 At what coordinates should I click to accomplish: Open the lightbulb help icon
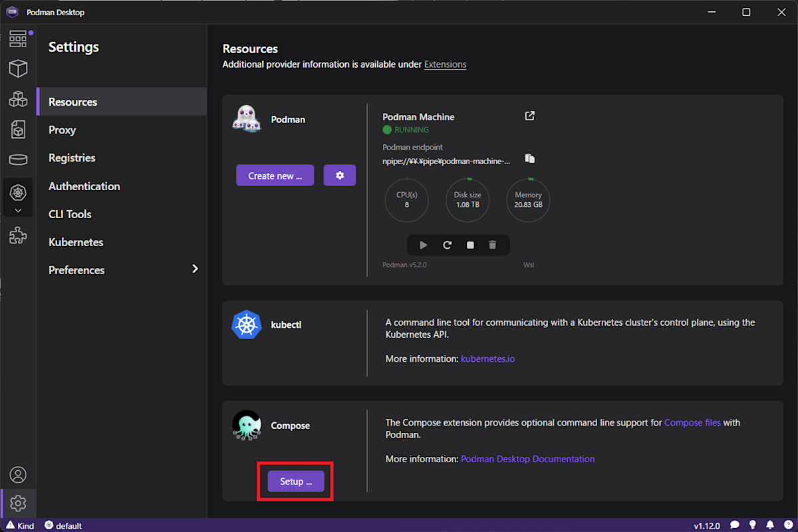click(x=753, y=525)
